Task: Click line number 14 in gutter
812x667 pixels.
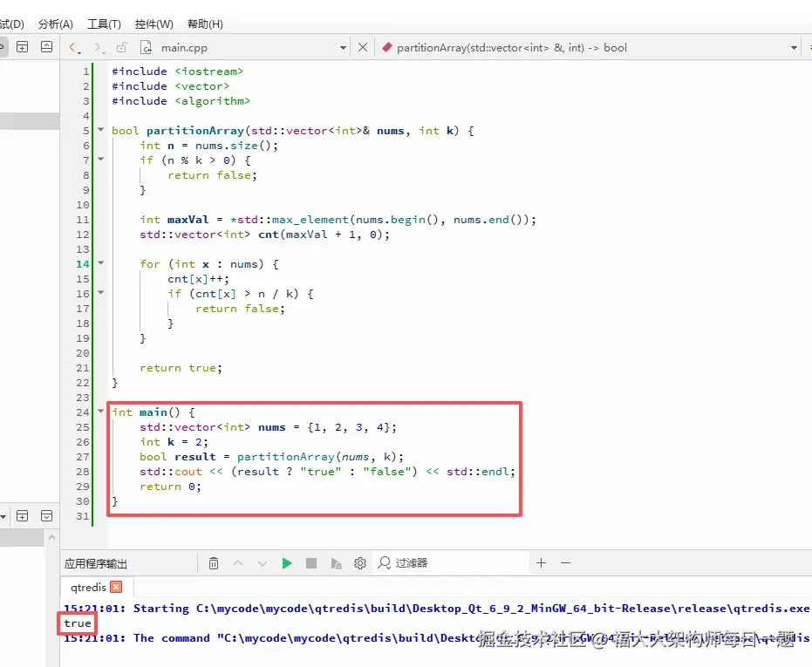Action: (x=83, y=264)
